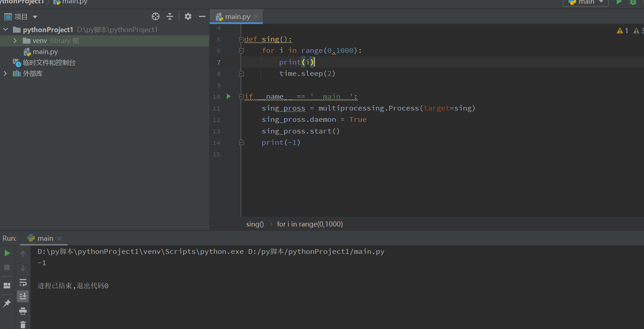The image size is (644, 329).
Task: Restore the Run panel layout
Action: 7,285
